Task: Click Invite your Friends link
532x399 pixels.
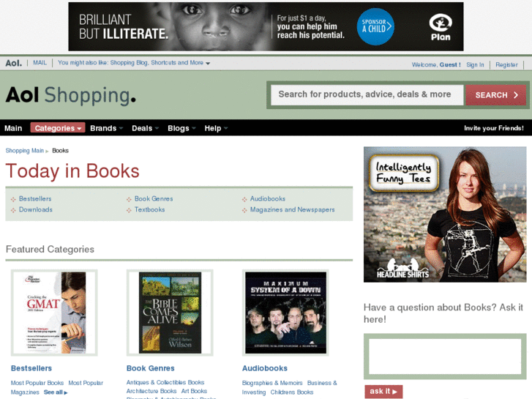Action: tap(494, 128)
